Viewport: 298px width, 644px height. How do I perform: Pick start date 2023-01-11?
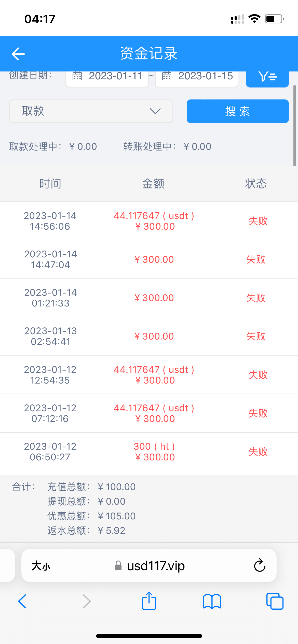pos(115,76)
